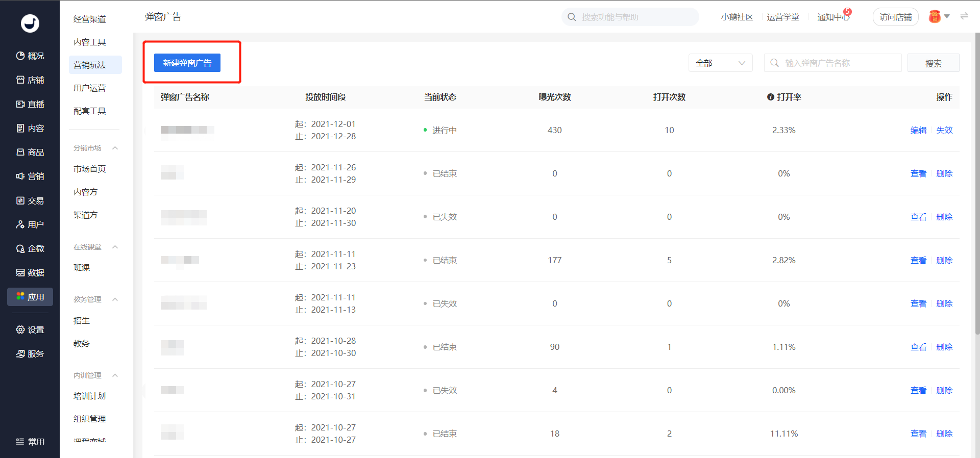Image resolution: width=980 pixels, height=458 pixels.
Task: Click the info icon beside 打开率
Action: coord(771,97)
